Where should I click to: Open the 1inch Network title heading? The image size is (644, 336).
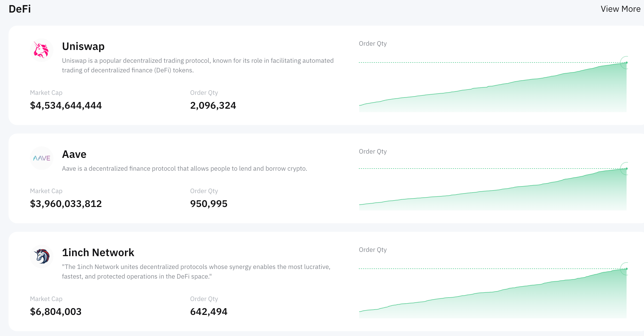[98, 252]
